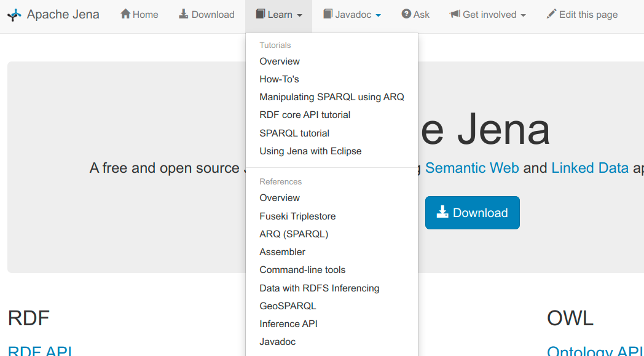Follow the Linked Data link
This screenshot has width=644, height=356.
coord(590,168)
